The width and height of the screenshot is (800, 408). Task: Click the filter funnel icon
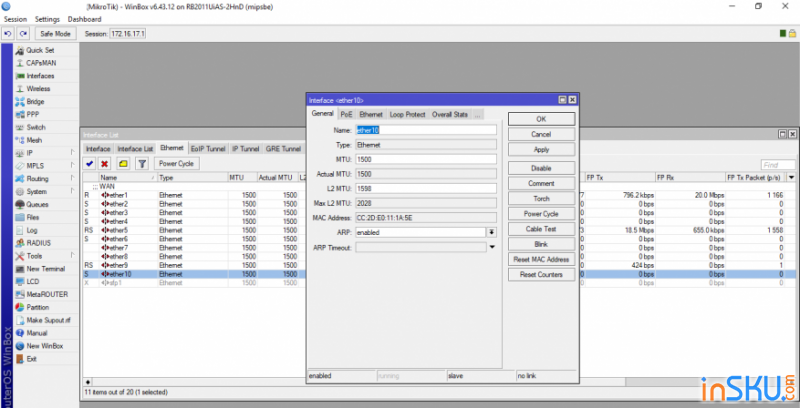point(142,164)
